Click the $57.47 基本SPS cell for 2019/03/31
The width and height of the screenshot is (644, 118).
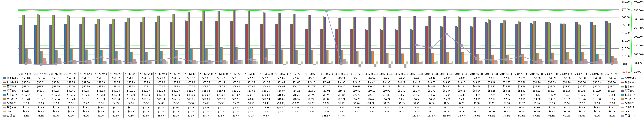click(x=492, y=87)
